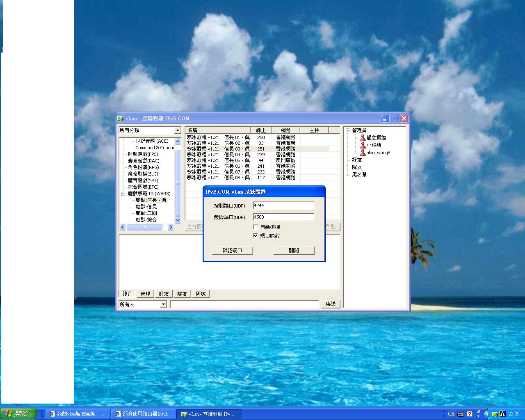Viewport: 525px width, 420px height.
Task: Click the 關閉 button in settings dialog
Action: 294,250
